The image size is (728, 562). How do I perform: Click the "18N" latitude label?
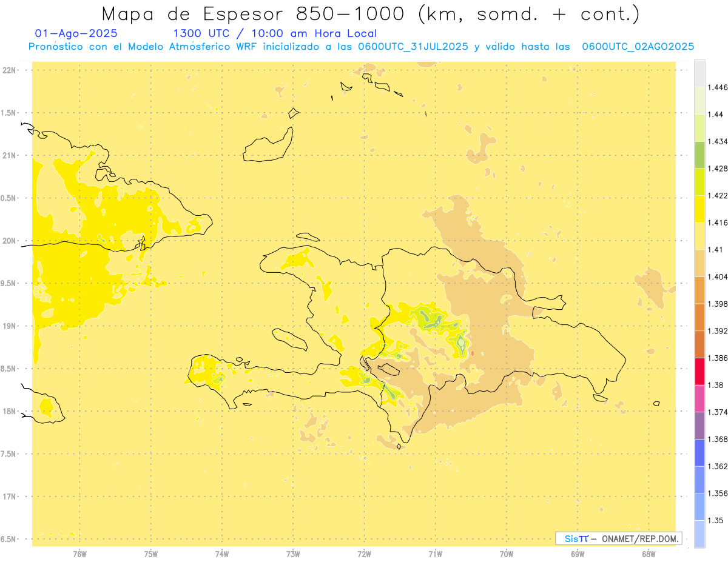9,412
